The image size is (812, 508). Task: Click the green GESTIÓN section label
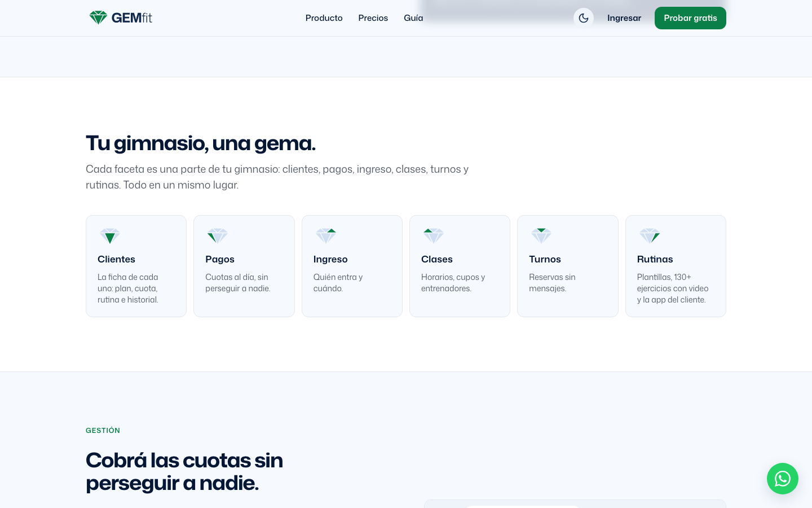click(x=103, y=430)
